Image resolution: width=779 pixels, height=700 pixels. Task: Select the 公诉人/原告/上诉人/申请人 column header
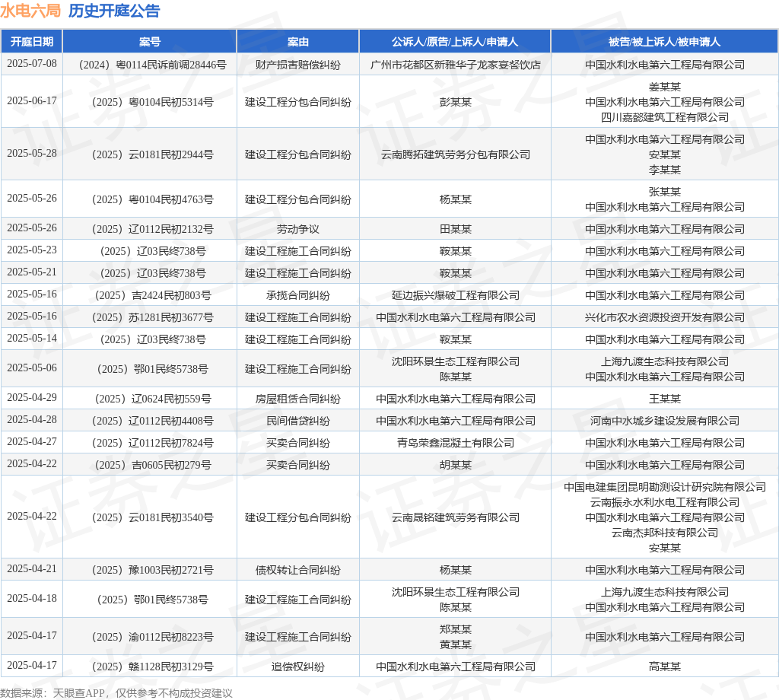click(455, 42)
